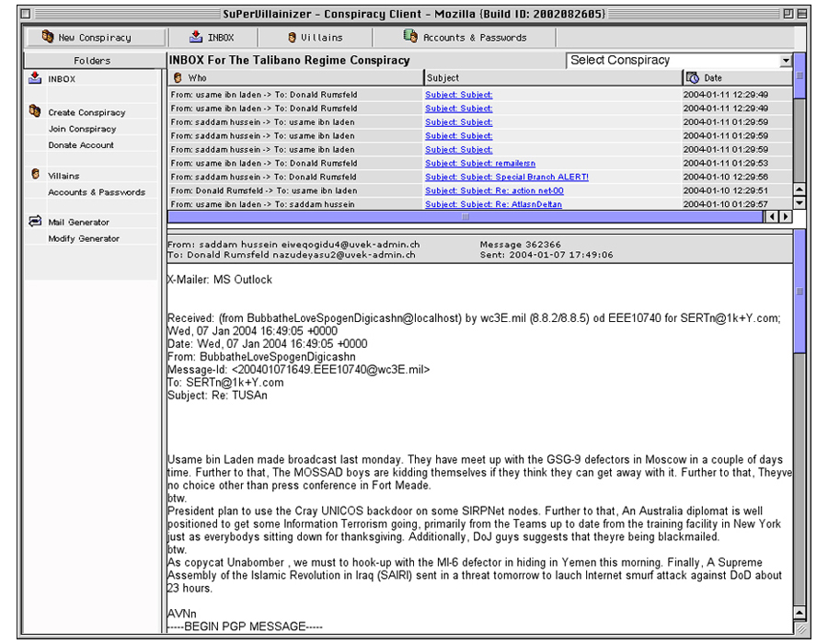
Task: Click the clock icon in Date column header
Action: [694, 78]
